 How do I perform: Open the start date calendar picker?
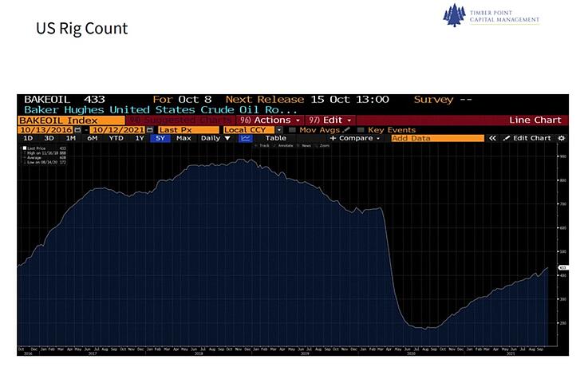[77, 130]
